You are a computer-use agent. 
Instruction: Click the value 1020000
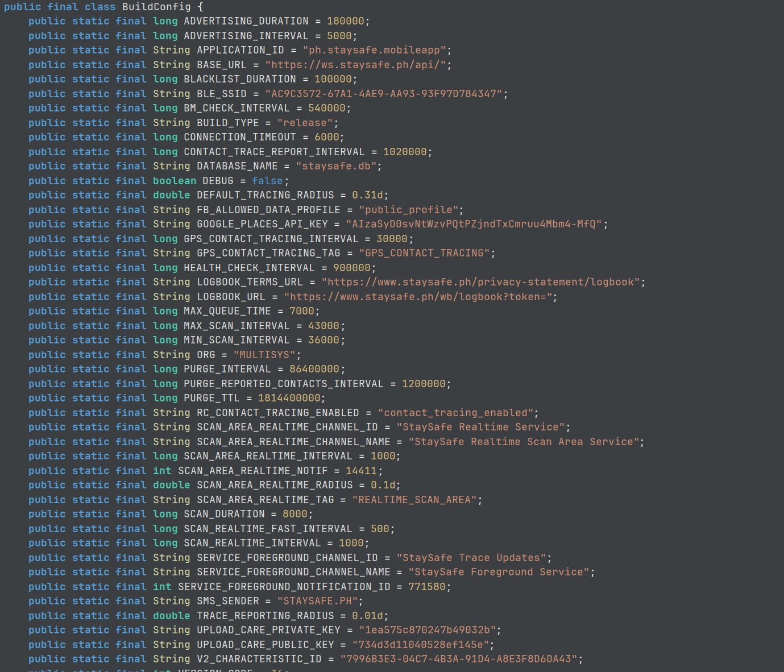(405, 152)
